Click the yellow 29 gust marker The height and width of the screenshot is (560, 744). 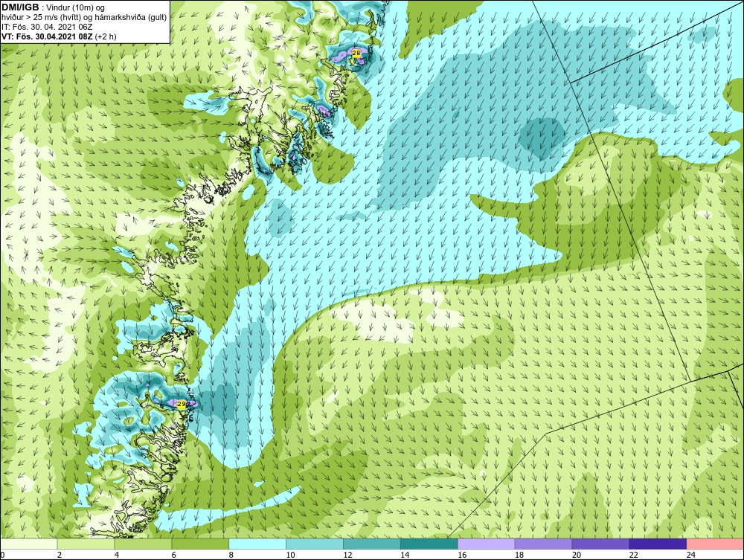click(182, 404)
